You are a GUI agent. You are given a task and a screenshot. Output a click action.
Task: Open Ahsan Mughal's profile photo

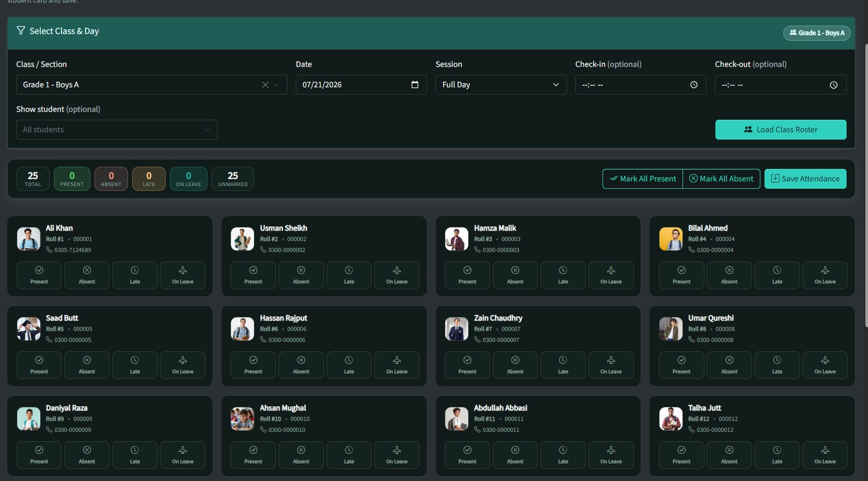242,419
